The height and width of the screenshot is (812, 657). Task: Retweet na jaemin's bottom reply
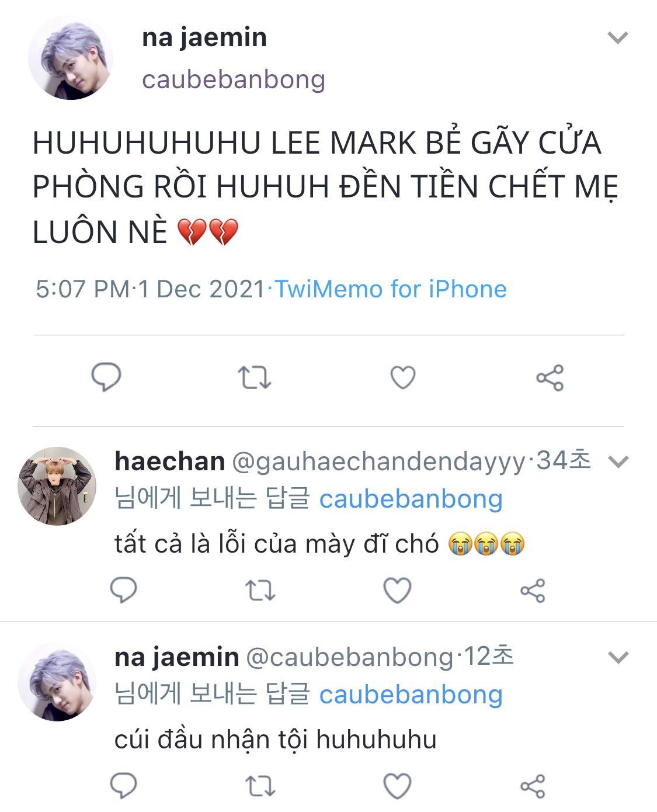coord(260,786)
